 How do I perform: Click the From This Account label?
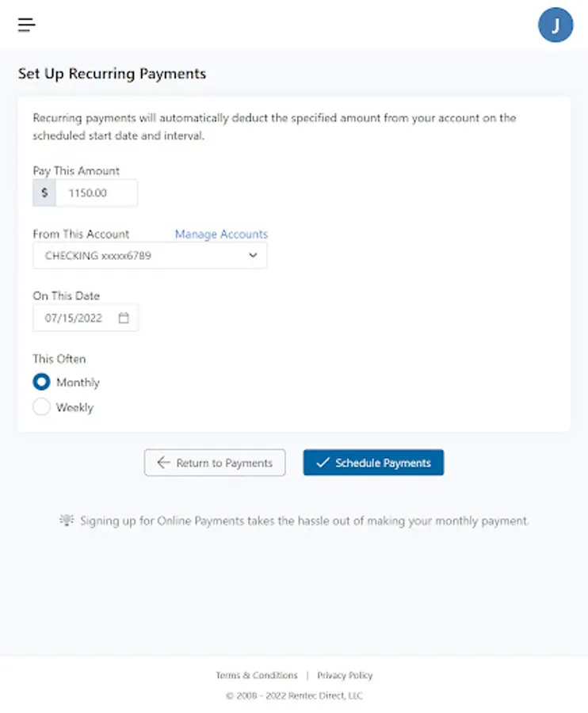[x=81, y=234]
